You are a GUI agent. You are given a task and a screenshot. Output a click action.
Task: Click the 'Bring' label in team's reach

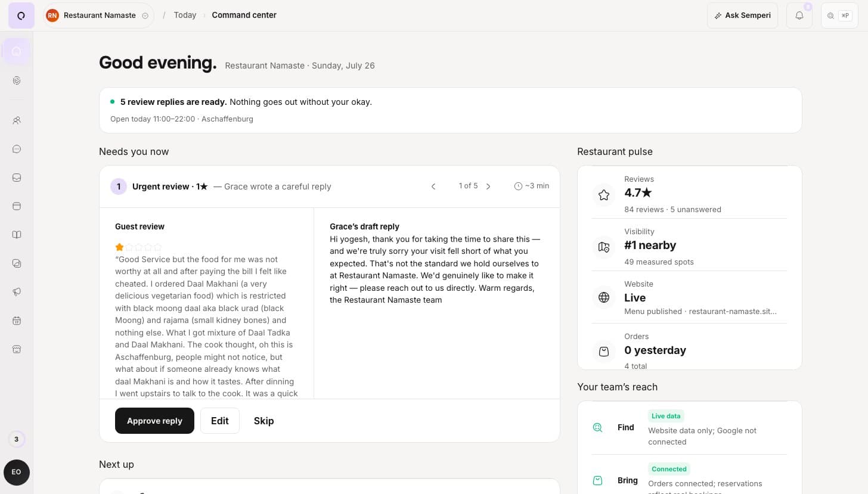[628, 480]
